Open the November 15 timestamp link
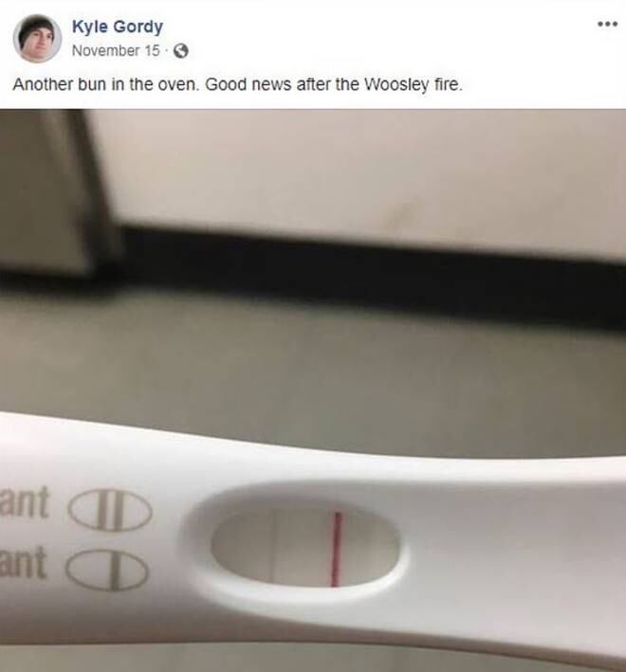Viewport: 626px width, 672px height. point(116,50)
